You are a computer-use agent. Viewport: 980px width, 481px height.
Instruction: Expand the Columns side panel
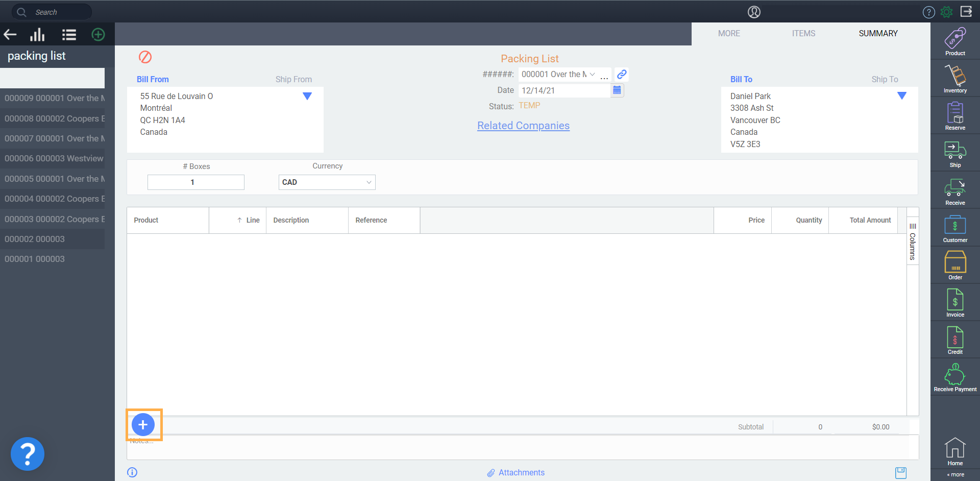[x=913, y=241]
